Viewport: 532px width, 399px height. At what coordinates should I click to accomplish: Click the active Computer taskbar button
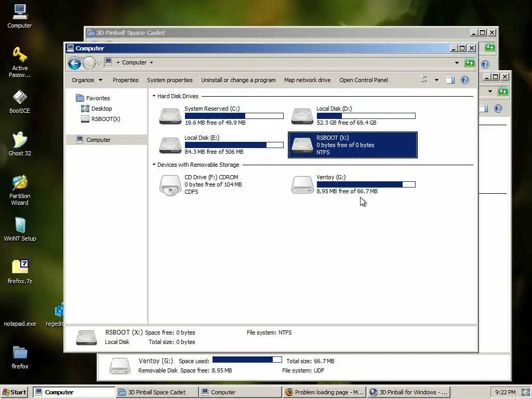point(74,392)
